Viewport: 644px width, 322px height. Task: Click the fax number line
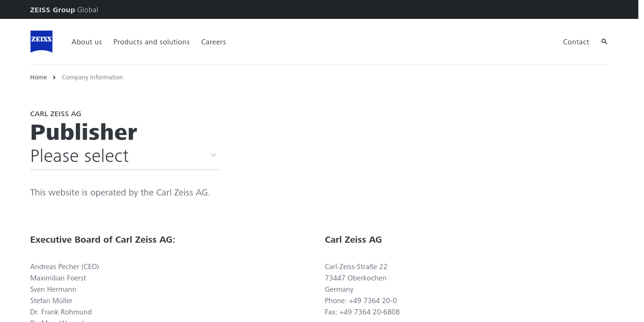[x=362, y=312]
